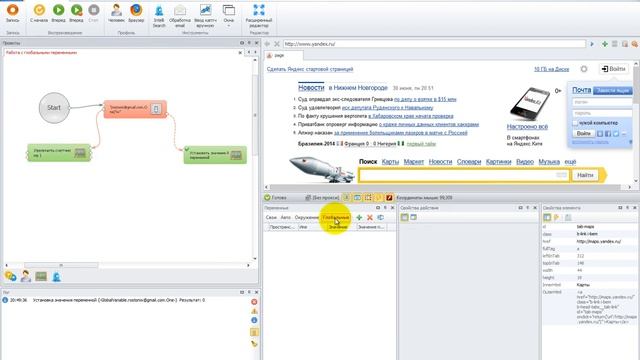Select the Start node on canvas
The image size is (640, 360).
(54, 108)
